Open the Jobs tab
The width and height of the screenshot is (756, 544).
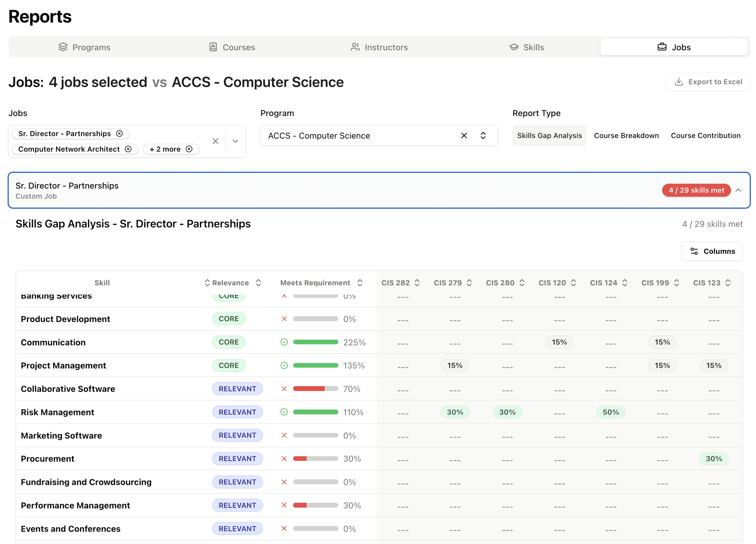674,47
